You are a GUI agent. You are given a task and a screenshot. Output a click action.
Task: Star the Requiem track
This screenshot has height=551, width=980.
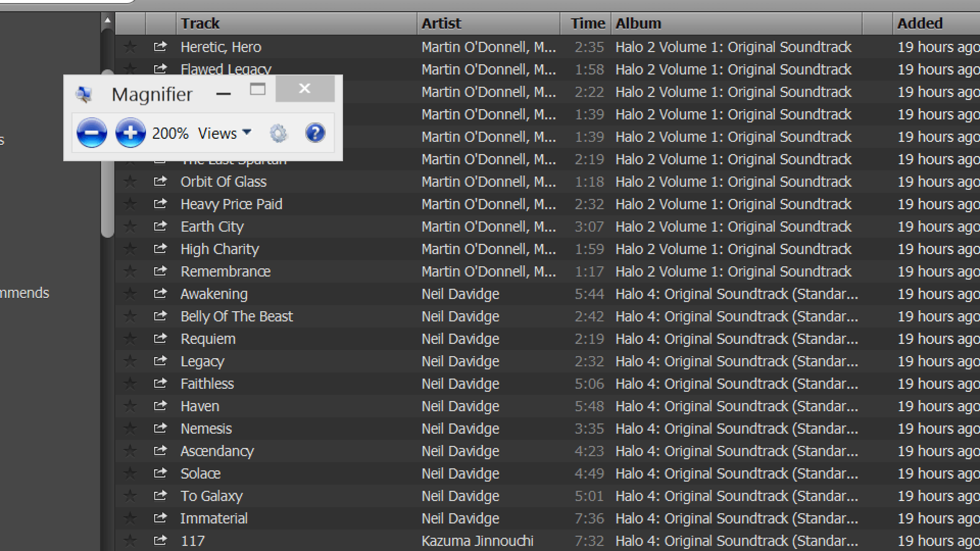point(130,339)
